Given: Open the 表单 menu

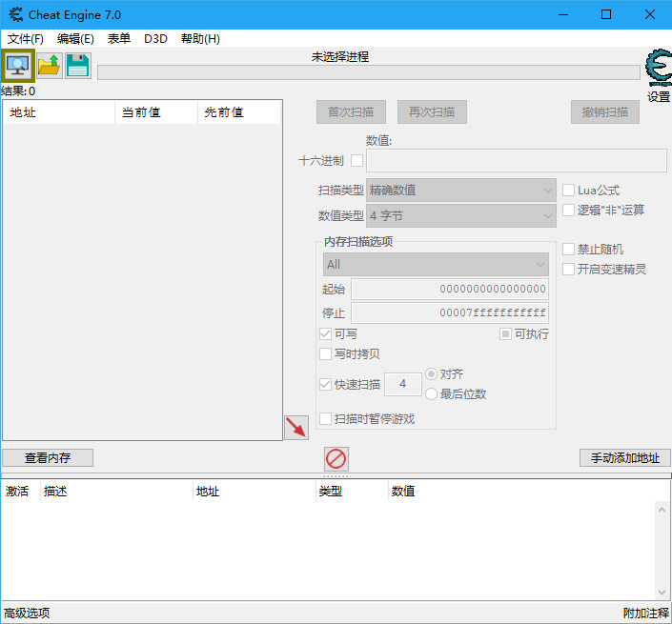Looking at the screenshot, I should click(119, 39).
